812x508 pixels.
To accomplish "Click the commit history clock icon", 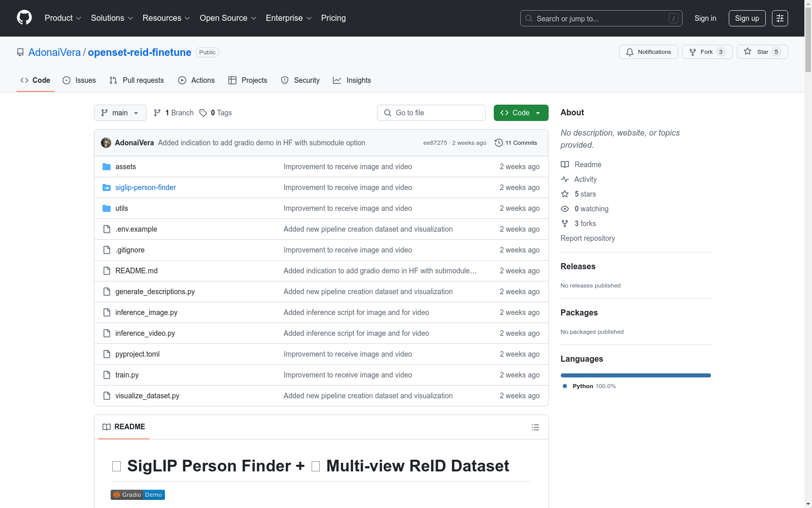I will (x=499, y=143).
